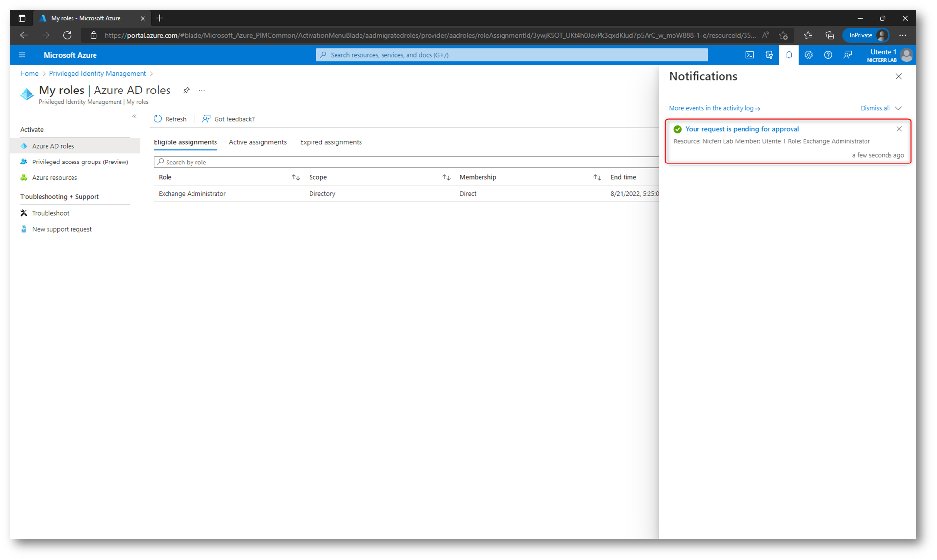The width and height of the screenshot is (937, 560).
Task: Click the browser address bar URL
Action: 430,35
